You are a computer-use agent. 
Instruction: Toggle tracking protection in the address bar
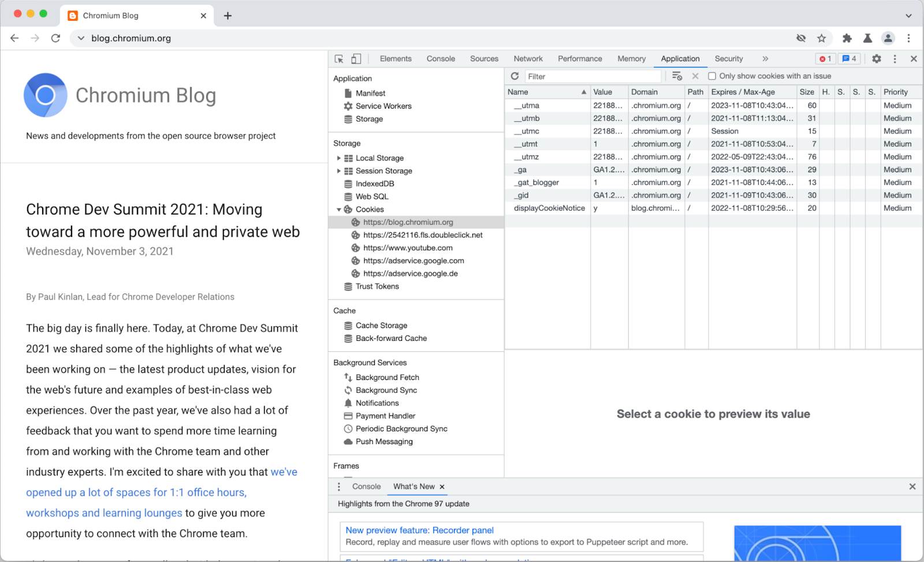tap(801, 38)
